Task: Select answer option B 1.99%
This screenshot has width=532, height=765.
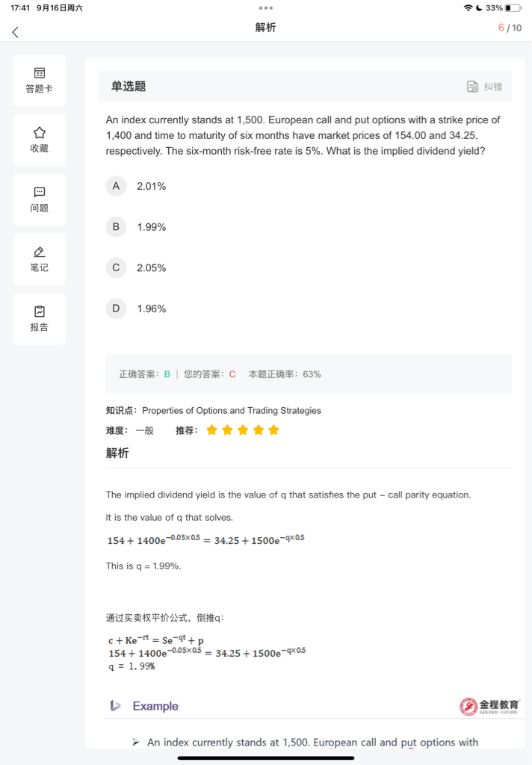Action: [116, 227]
